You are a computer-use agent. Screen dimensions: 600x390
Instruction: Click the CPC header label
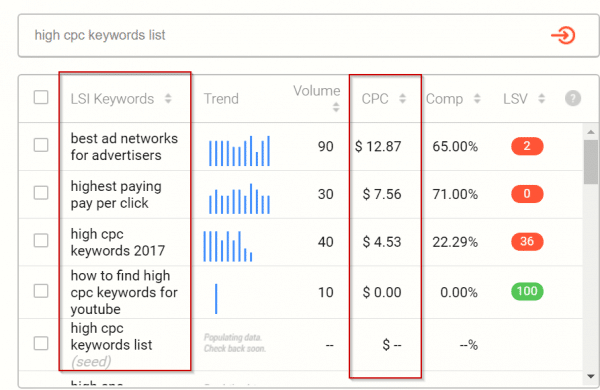point(375,99)
